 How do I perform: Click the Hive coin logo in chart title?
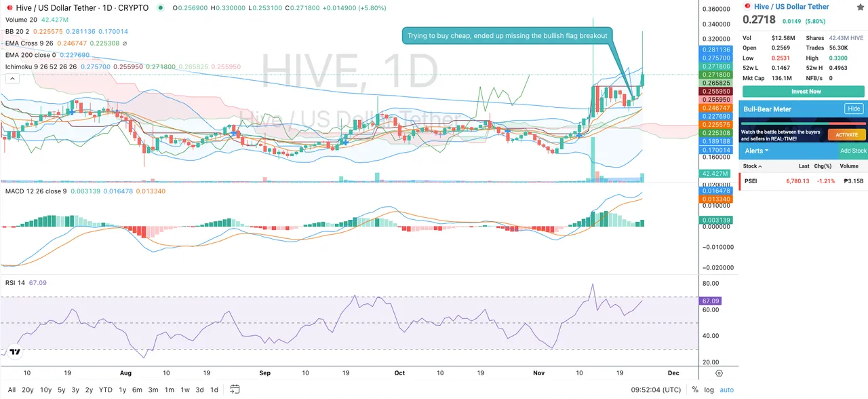point(8,7)
